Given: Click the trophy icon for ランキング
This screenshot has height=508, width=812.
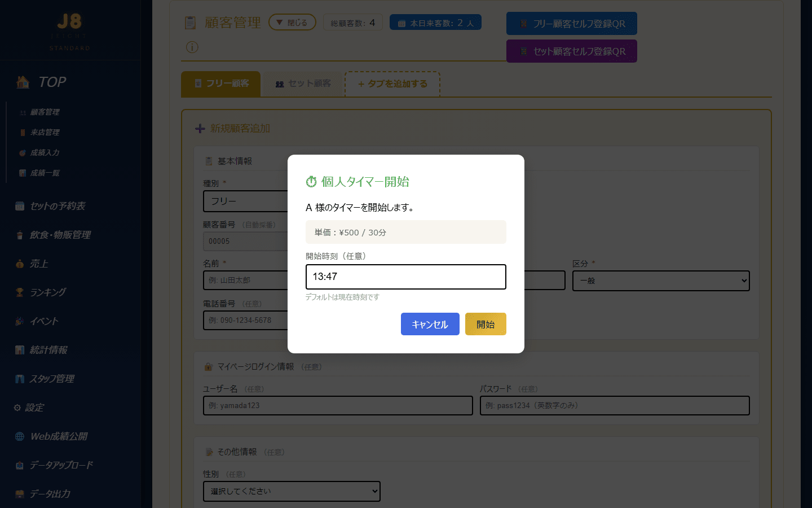Looking at the screenshot, I should (x=20, y=292).
